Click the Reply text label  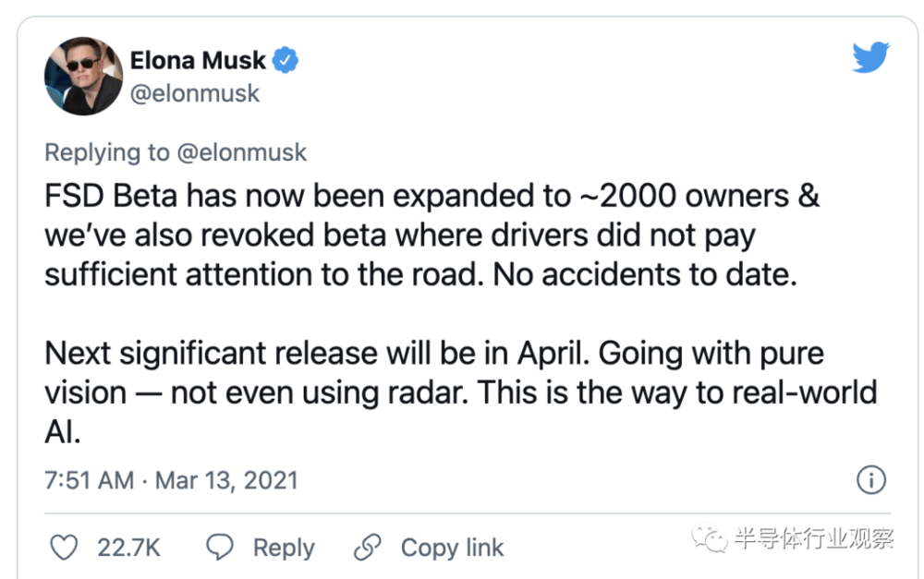pyautogui.click(x=284, y=548)
